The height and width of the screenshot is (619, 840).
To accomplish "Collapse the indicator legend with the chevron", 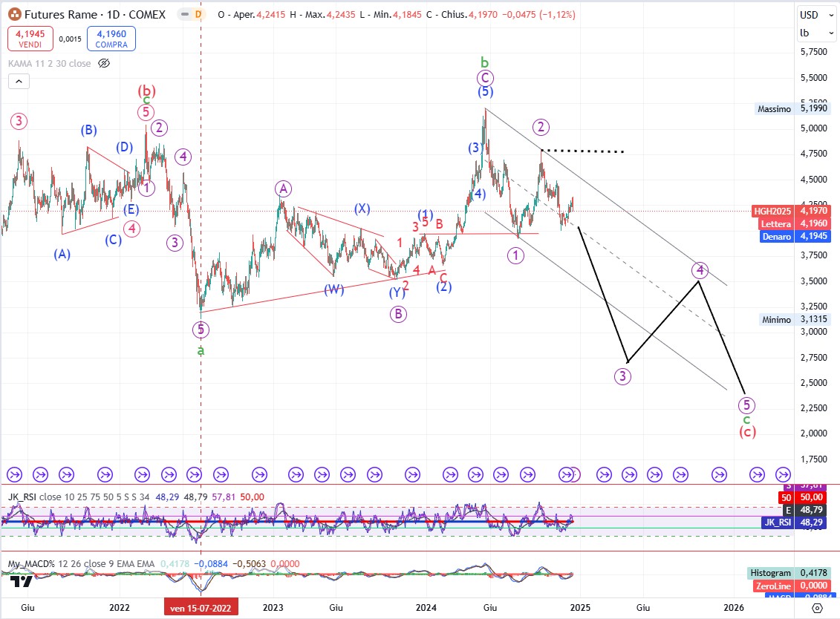I will pos(19,82).
